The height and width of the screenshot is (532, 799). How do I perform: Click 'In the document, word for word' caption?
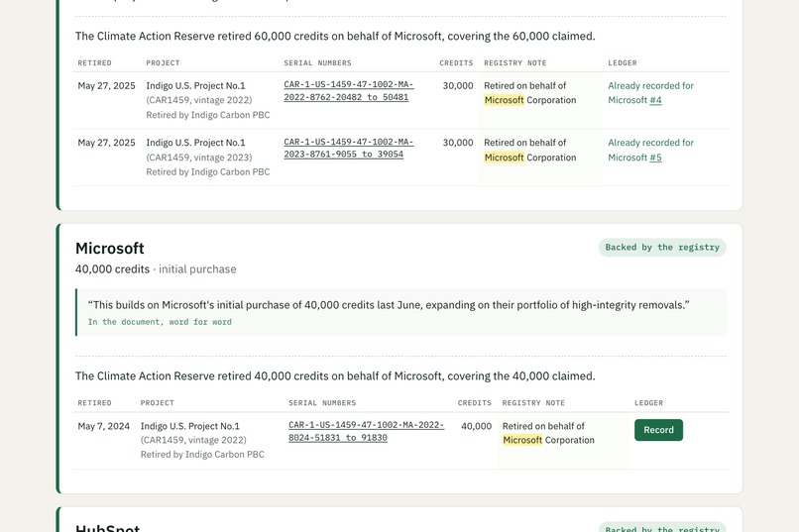[x=160, y=322]
